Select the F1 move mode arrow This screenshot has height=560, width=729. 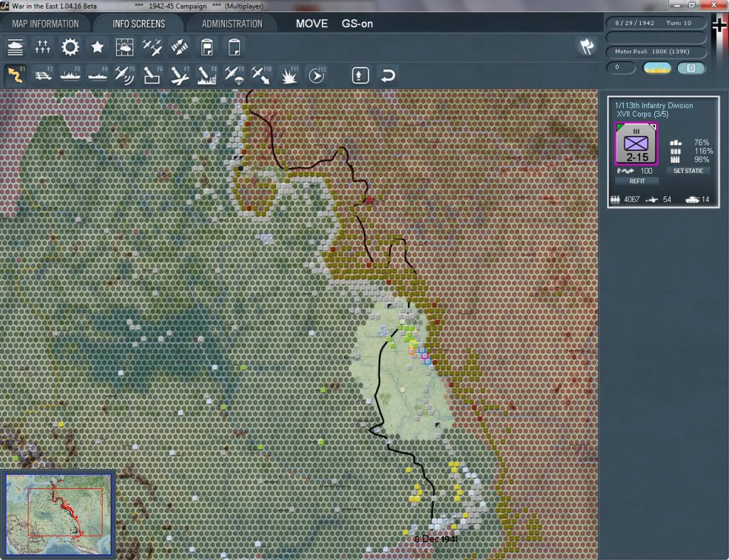pos(16,75)
